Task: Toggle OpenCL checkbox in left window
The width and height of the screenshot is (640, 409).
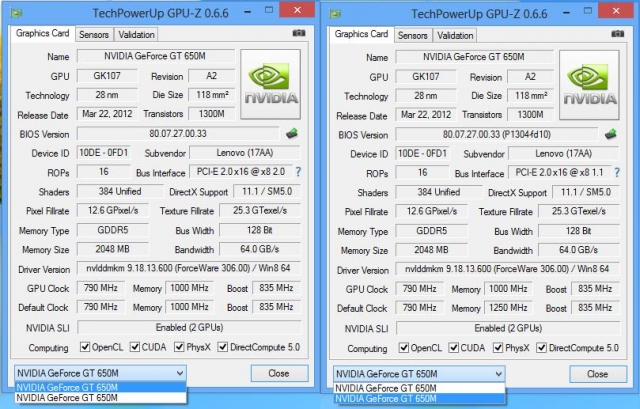Action: tap(85, 347)
